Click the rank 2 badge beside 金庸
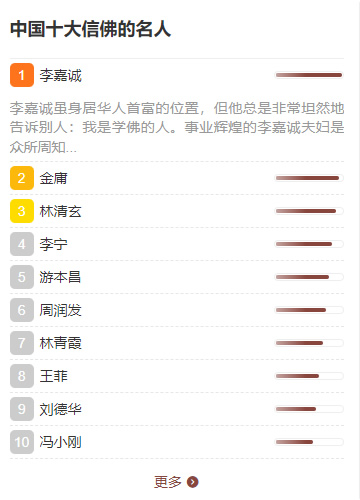Viewport: 360px width, 500px height. [22, 178]
